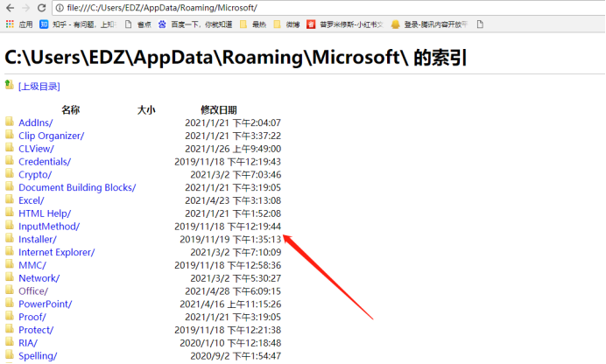Click folder icon next to Protect/
Image resolution: width=606 pixels, height=364 pixels.
(10, 329)
